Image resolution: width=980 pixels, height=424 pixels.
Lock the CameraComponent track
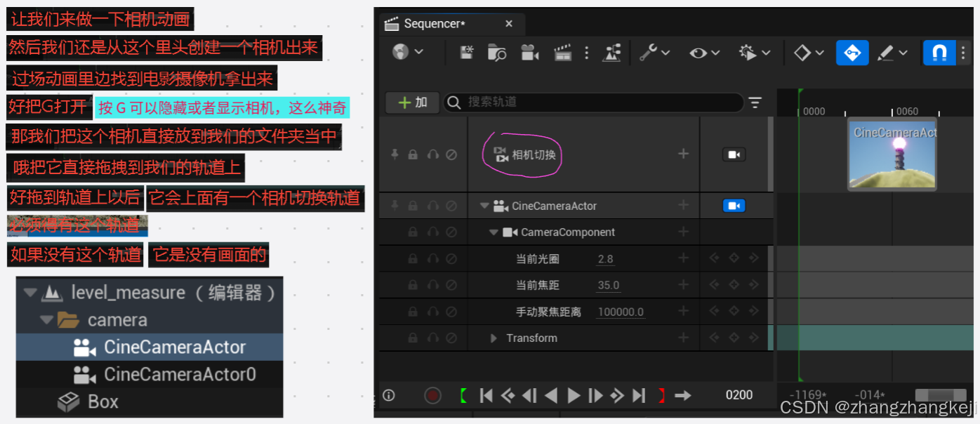click(x=413, y=232)
